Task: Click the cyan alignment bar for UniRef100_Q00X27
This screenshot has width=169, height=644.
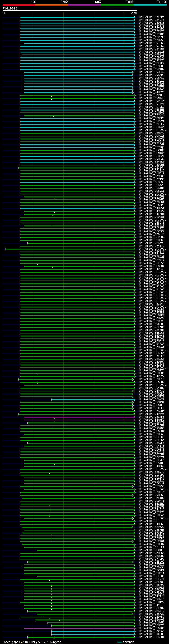Action: pyautogui.click(x=93, y=400)
